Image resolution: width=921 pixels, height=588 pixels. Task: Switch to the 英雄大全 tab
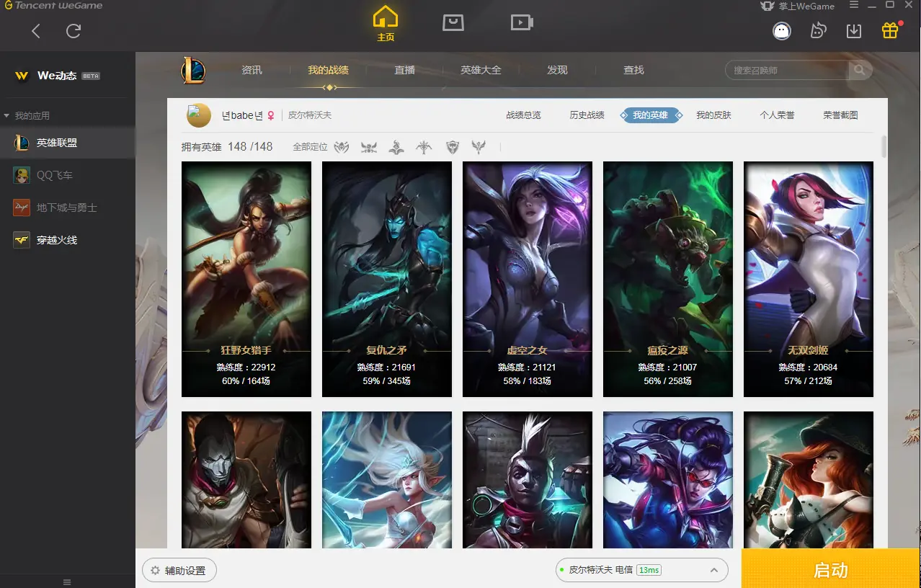tap(481, 70)
